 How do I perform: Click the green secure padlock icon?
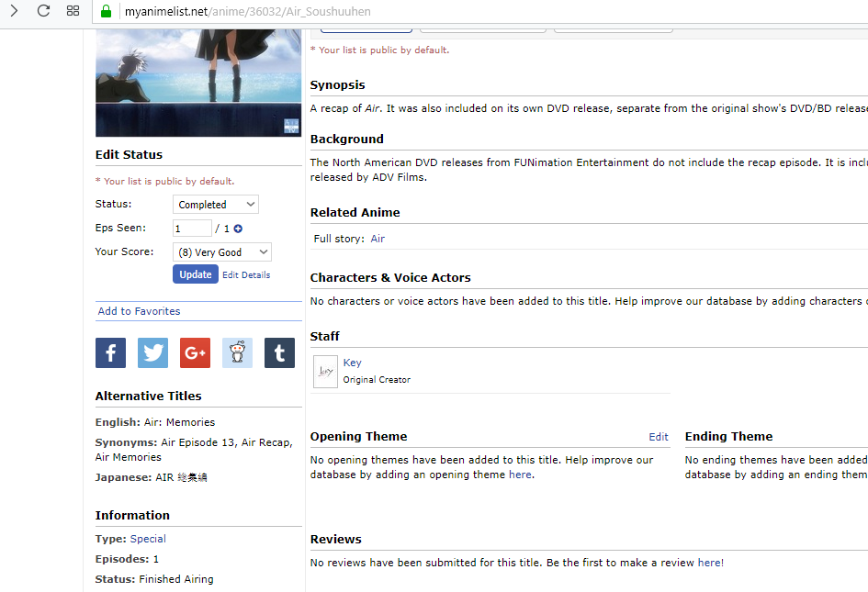[107, 11]
